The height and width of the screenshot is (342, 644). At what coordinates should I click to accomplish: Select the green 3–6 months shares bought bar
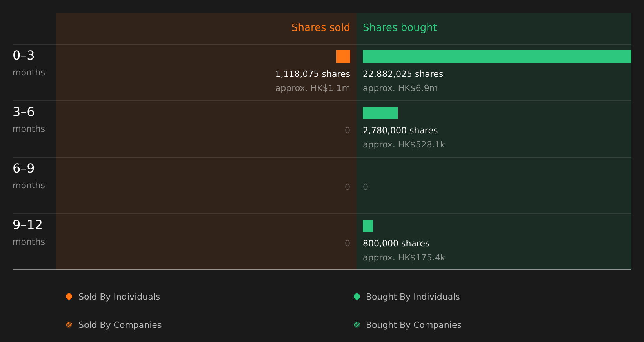pos(380,113)
